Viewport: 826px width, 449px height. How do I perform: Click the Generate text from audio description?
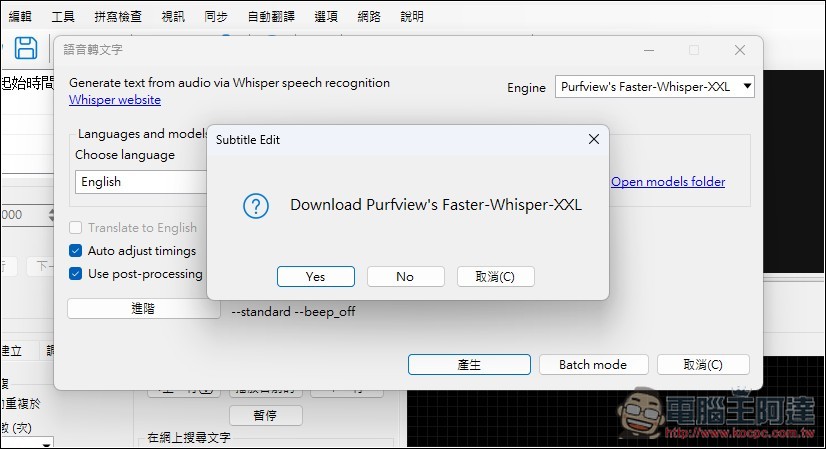230,83
